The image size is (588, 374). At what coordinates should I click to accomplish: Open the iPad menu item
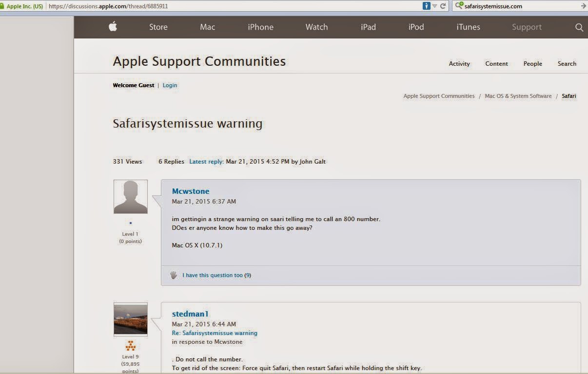click(368, 27)
